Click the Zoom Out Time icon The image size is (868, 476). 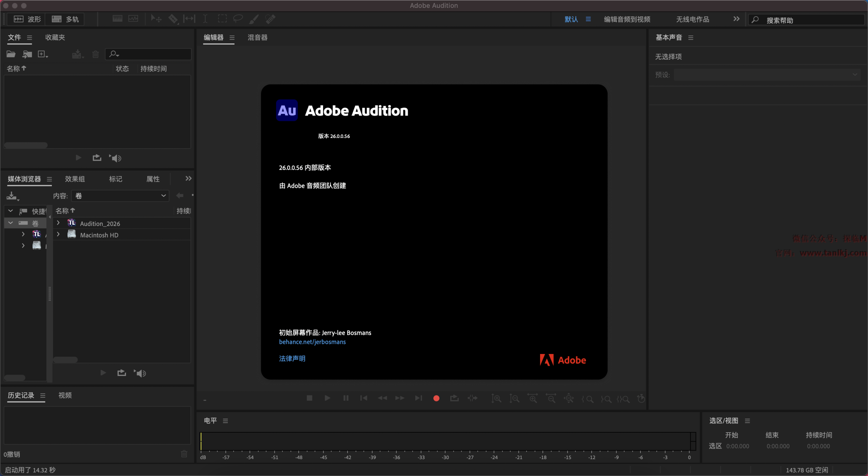point(551,399)
